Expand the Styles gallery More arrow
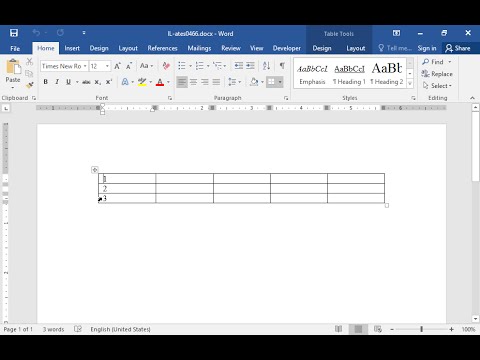 (410, 83)
